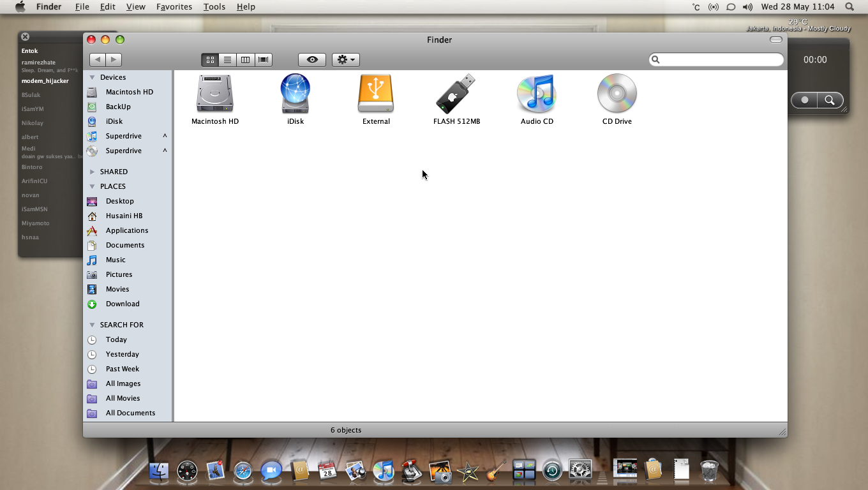Eject the Superdrive with the plain disc icon
Viewport: 868px width, 490px height.
point(165,151)
